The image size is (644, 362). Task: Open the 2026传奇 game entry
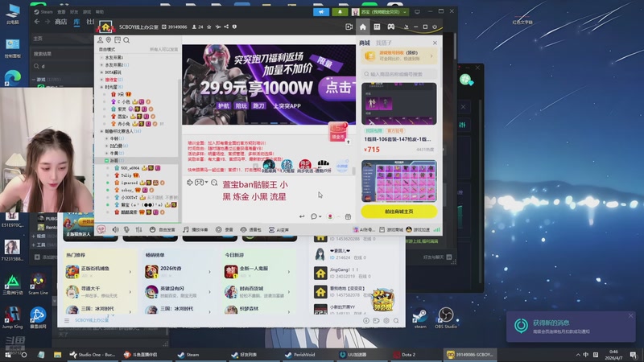(178, 271)
